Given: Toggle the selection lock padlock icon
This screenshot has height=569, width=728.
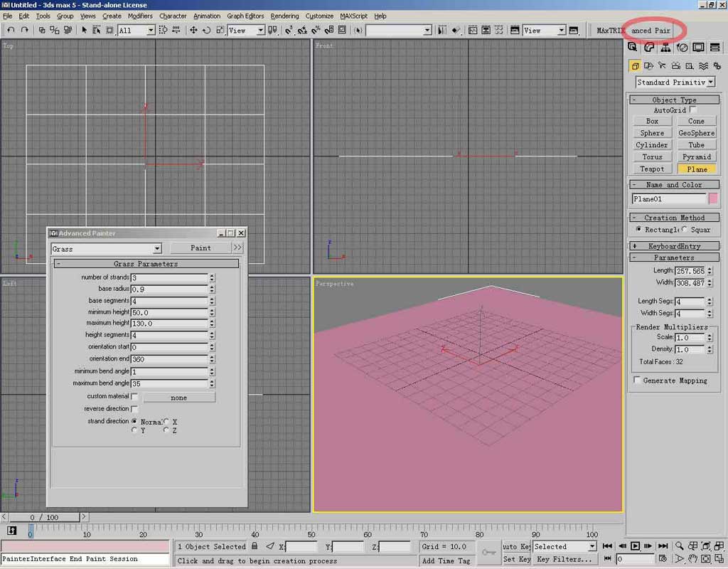Looking at the screenshot, I should click(x=254, y=546).
